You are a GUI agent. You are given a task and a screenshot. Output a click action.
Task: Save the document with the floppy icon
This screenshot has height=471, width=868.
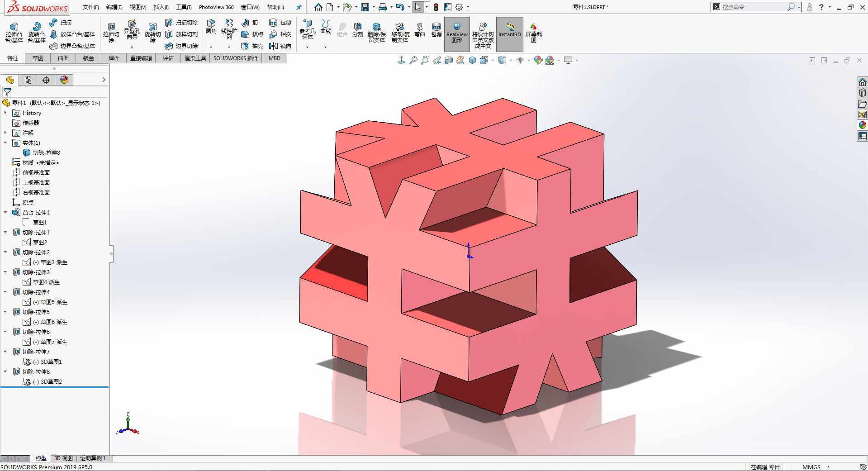[365, 7]
